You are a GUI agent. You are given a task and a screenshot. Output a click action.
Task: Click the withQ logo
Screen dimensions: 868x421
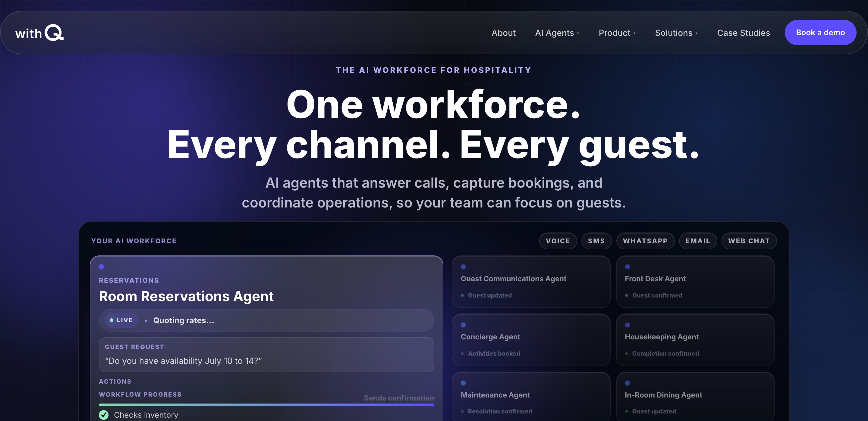39,33
